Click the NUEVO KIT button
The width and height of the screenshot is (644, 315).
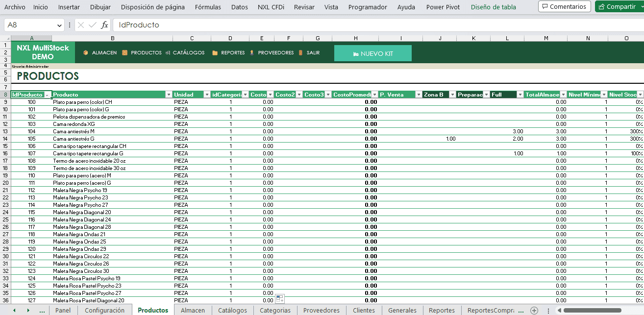(x=373, y=53)
